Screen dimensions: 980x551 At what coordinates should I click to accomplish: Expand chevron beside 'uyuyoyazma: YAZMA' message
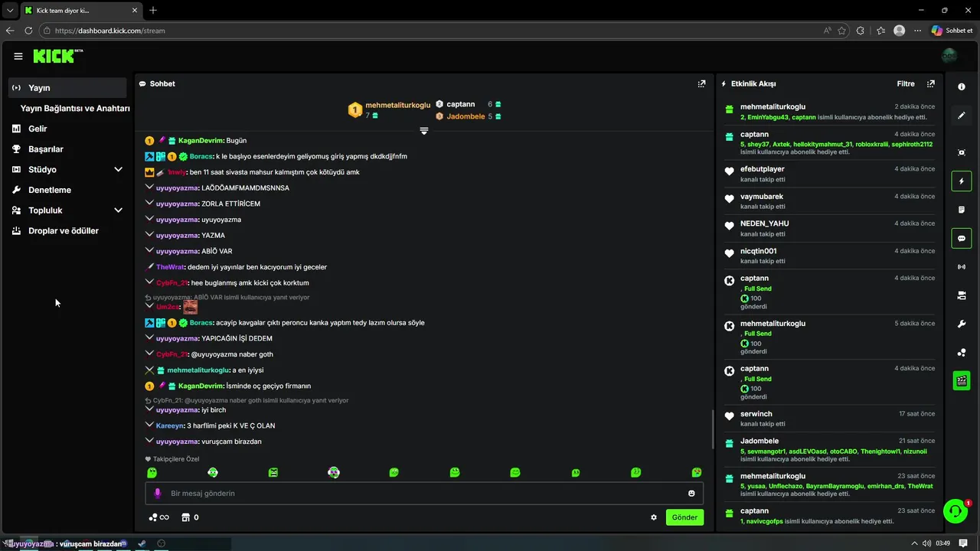[150, 234]
